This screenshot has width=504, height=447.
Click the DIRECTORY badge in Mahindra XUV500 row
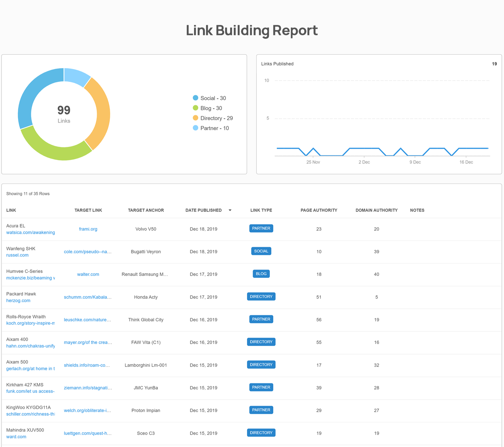[261, 432]
